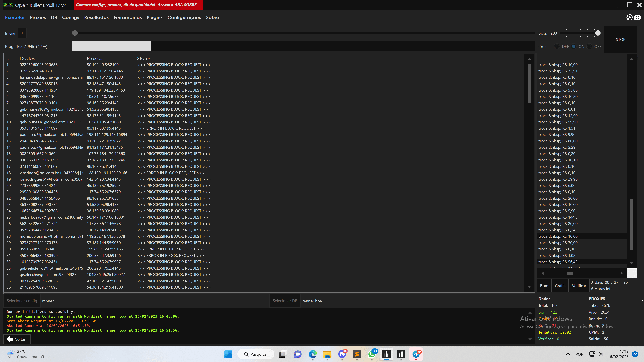Viewport: 644px width, 362px height.
Task: Disable proxies by selecting OFF
Action: pyautogui.click(x=589, y=46)
